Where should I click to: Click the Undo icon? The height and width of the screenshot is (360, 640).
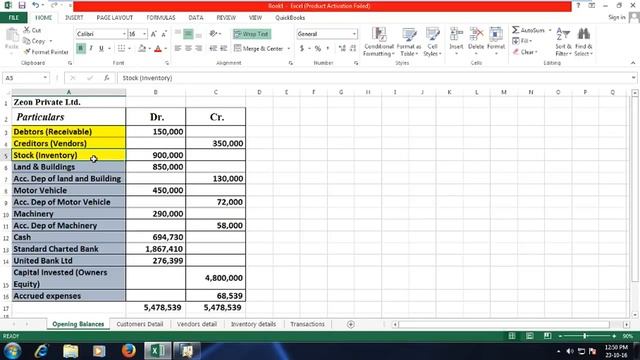[36, 5]
